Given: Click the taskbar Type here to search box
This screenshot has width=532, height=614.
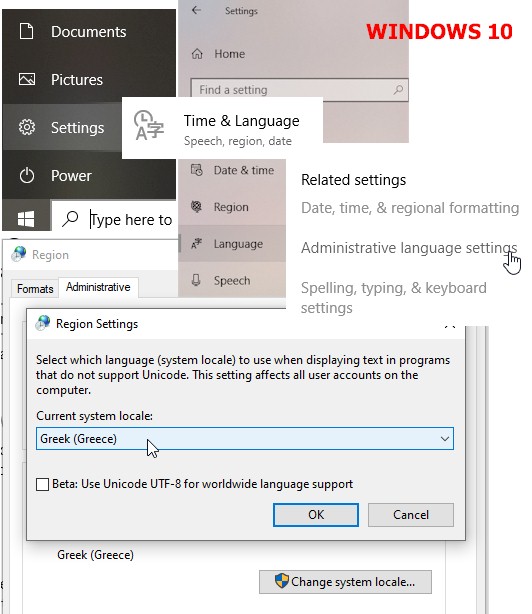Looking at the screenshot, I should tap(115, 219).
